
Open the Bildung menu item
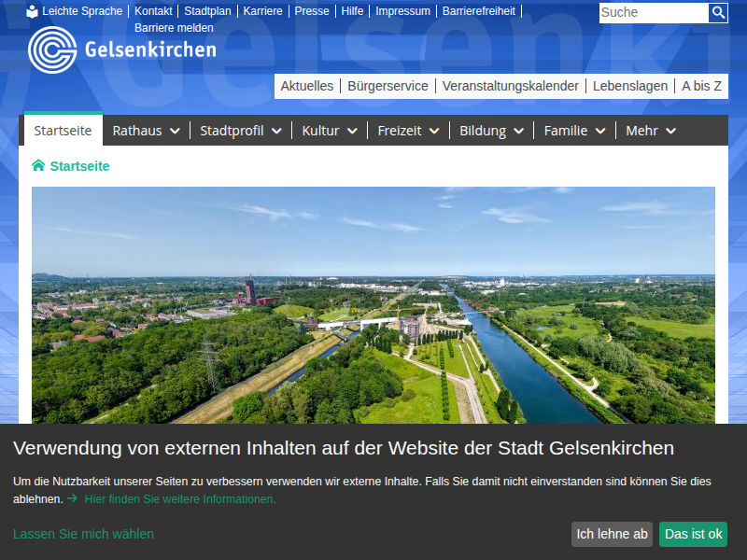click(x=483, y=131)
